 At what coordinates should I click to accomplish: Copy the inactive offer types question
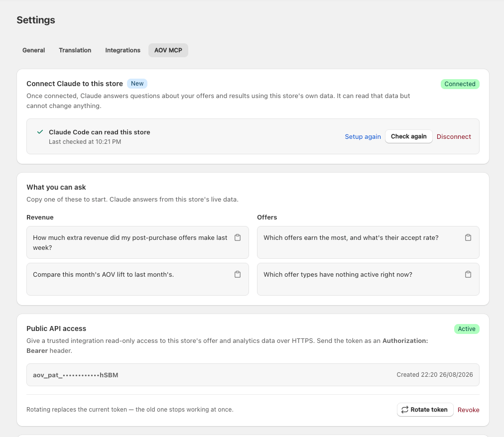pos(468,274)
